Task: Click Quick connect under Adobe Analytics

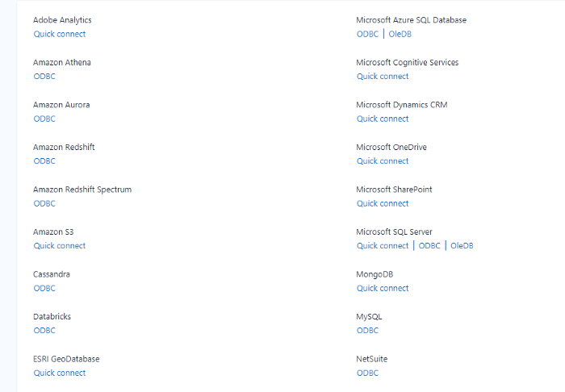Action: [59, 34]
